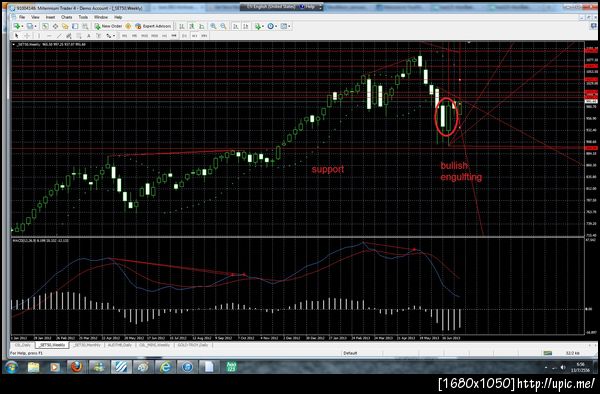Switch to the OIL_MINI,Weekly chart tab
The height and width of the screenshot is (394, 600).
[154, 345]
